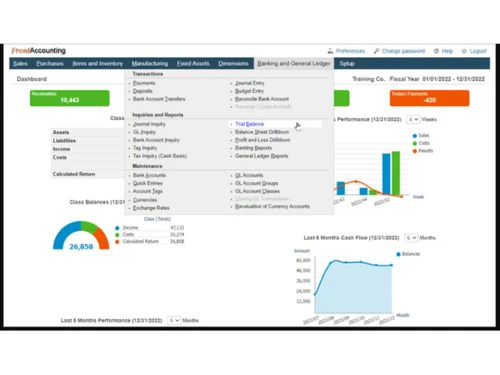The height and width of the screenshot is (375, 500).
Task: Click the Calculated Return legend dot
Action: pos(117,242)
